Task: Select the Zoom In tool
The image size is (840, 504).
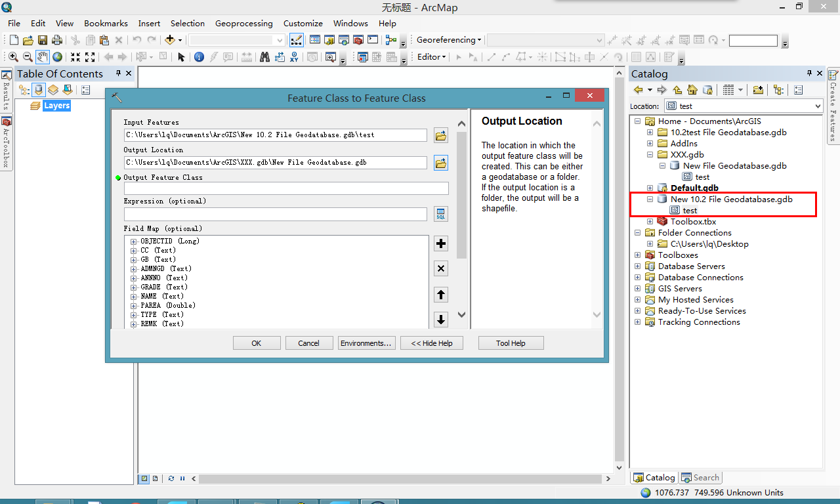Action: 13,57
